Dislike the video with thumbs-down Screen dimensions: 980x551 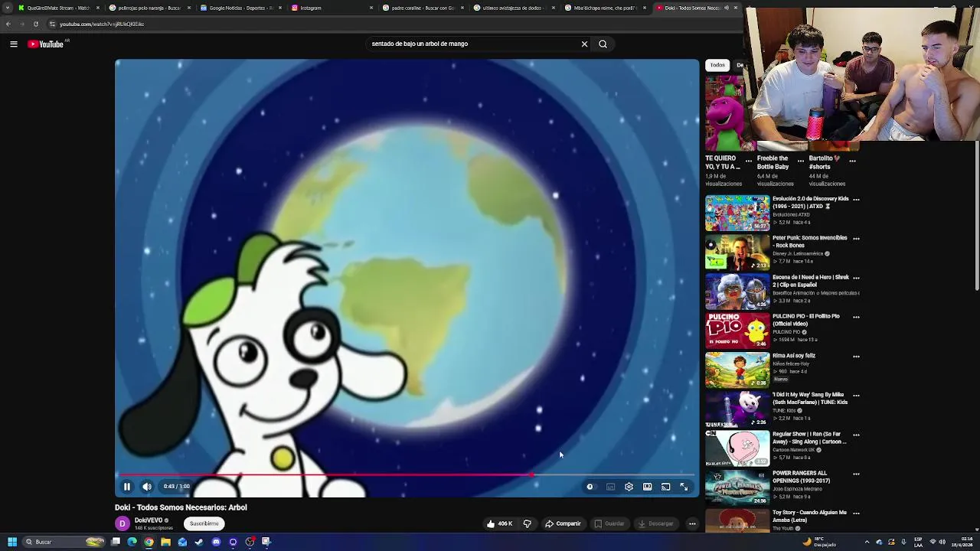tap(527, 524)
